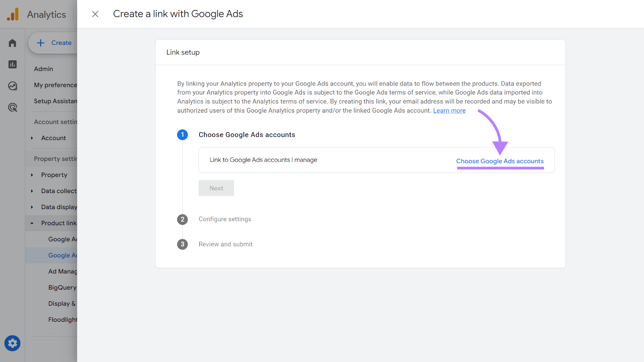Screen dimensions: 644x362
Task: Click the blue step 1 circle indicator
Action: [182, 135]
